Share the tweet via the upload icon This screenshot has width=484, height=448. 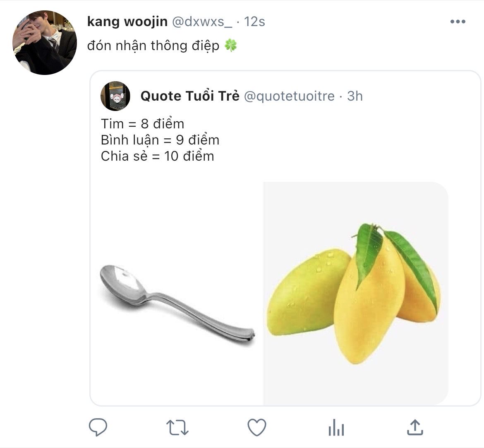[x=415, y=427]
